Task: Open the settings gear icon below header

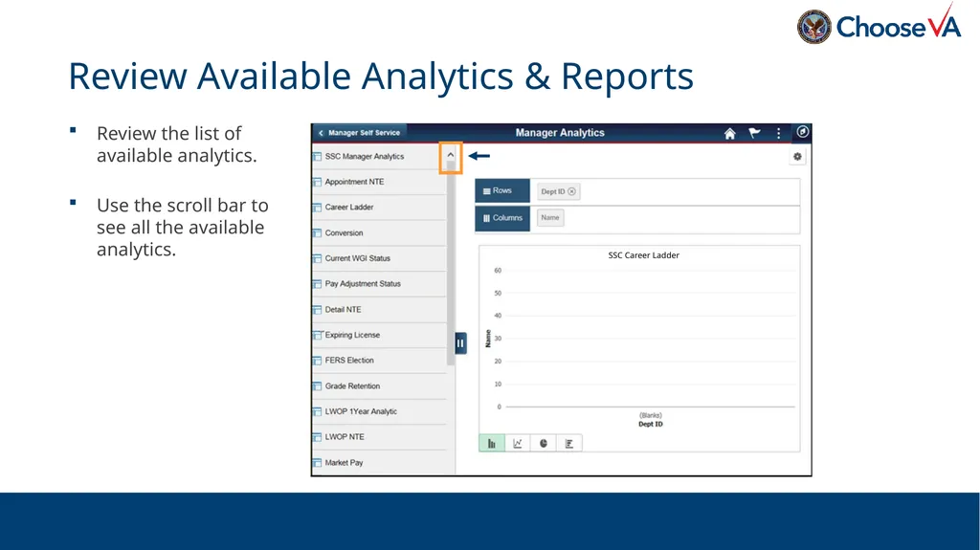Action: pos(797,157)
